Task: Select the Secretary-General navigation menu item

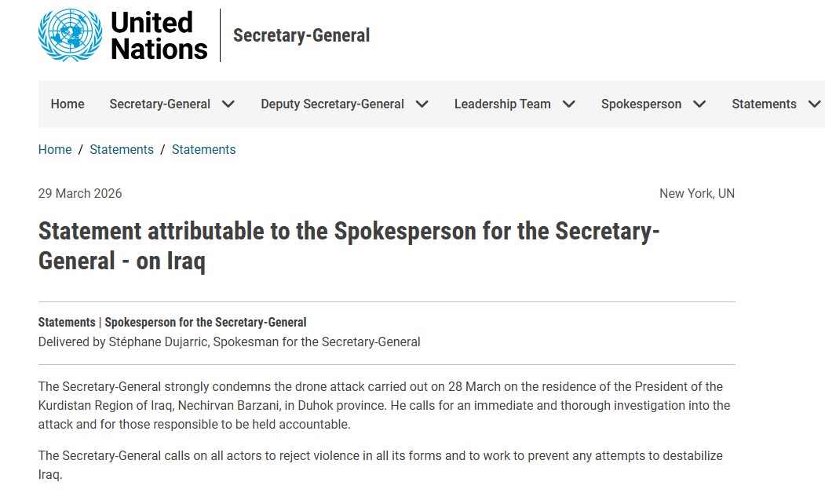Action: pos(160,104)
